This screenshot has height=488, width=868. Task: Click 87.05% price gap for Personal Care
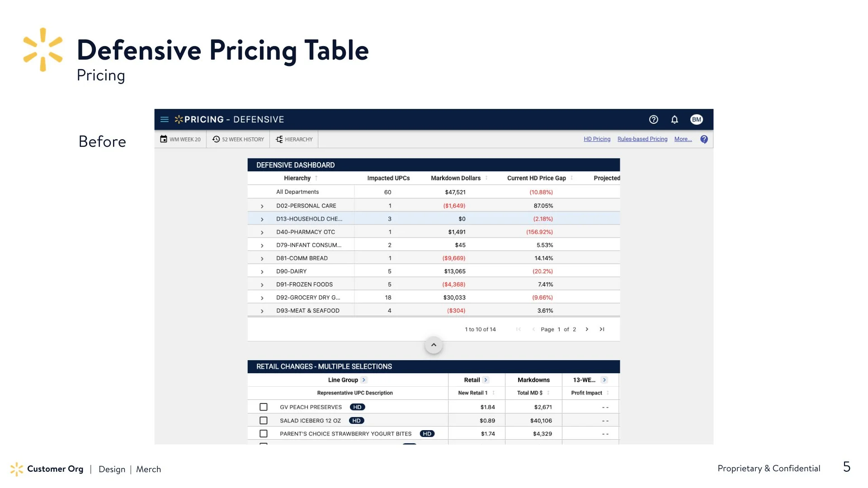(543, 206)
